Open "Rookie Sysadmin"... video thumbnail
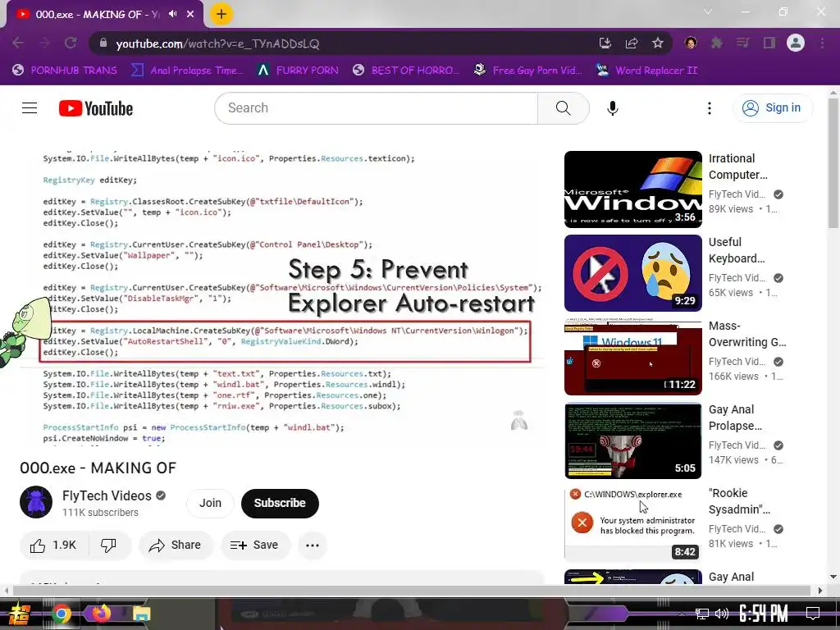840x630 pixels. [633, 524]
